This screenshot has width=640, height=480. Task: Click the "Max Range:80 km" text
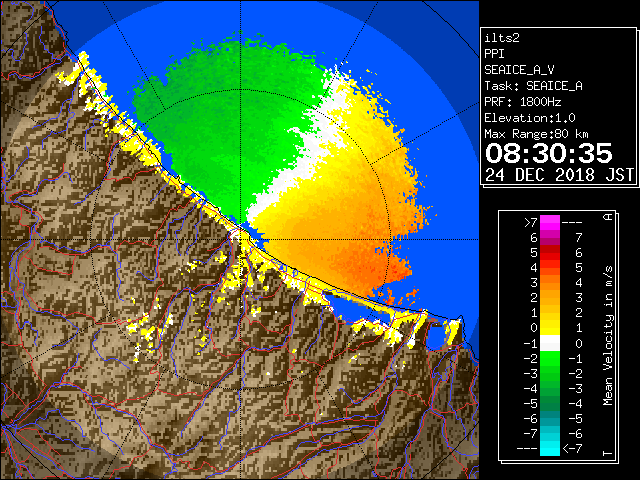(x=536, y=134)
